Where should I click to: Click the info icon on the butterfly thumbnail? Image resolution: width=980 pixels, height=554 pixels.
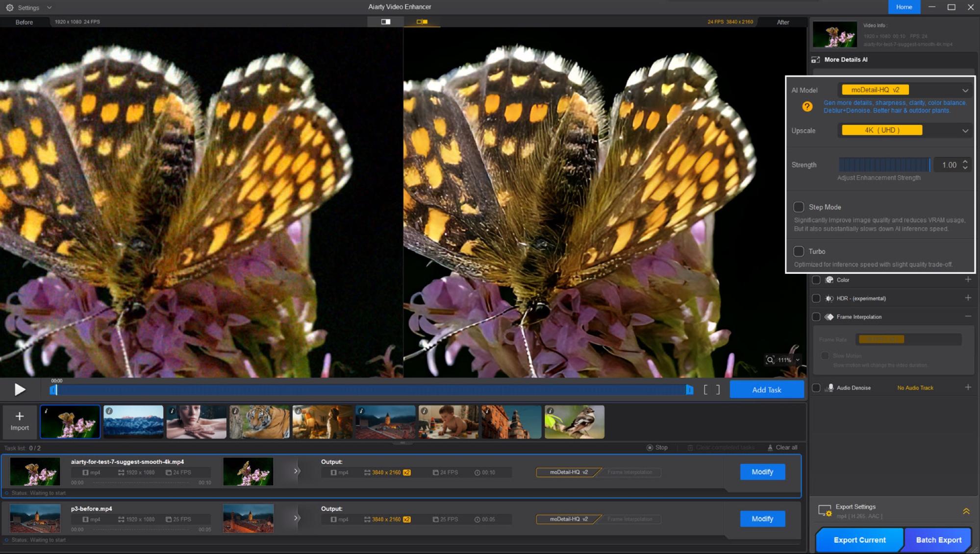pyautogui.click(x=47, y=410)
